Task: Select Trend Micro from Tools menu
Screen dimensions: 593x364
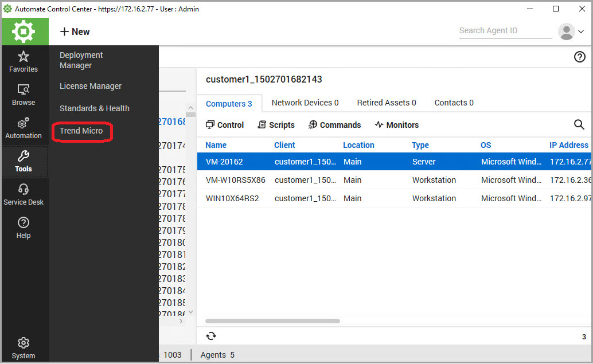Action: pos(81,131)
